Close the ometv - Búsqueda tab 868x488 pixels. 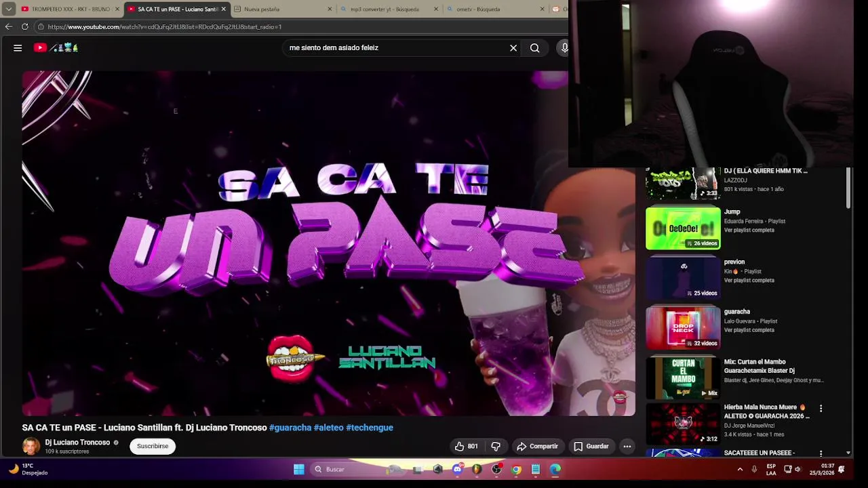coord(542,9)
